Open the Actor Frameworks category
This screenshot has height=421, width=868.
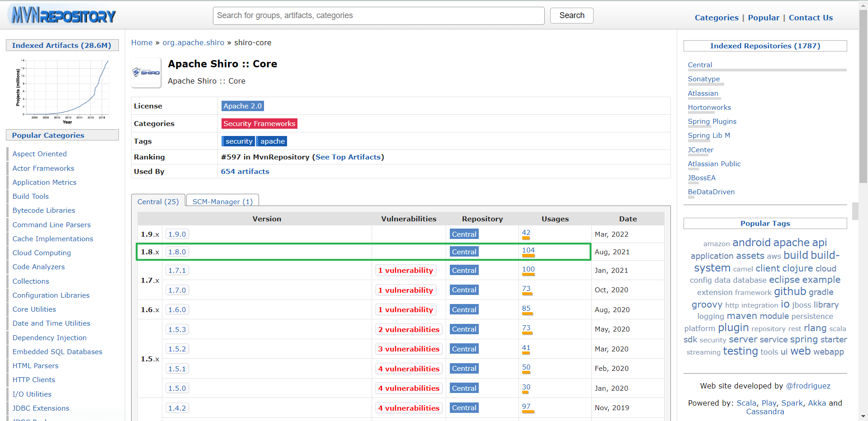click(43, 168)
